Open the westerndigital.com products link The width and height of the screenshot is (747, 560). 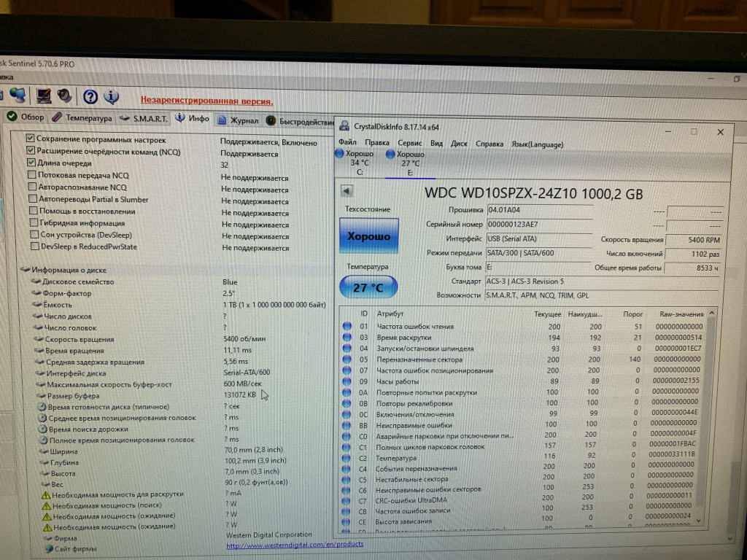pos(295,544)
